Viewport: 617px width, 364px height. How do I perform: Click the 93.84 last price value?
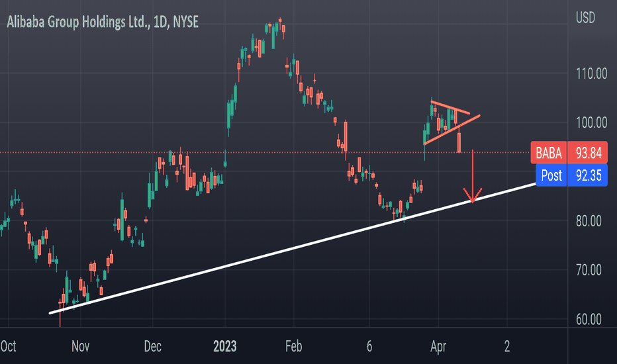tap(588, 153)
